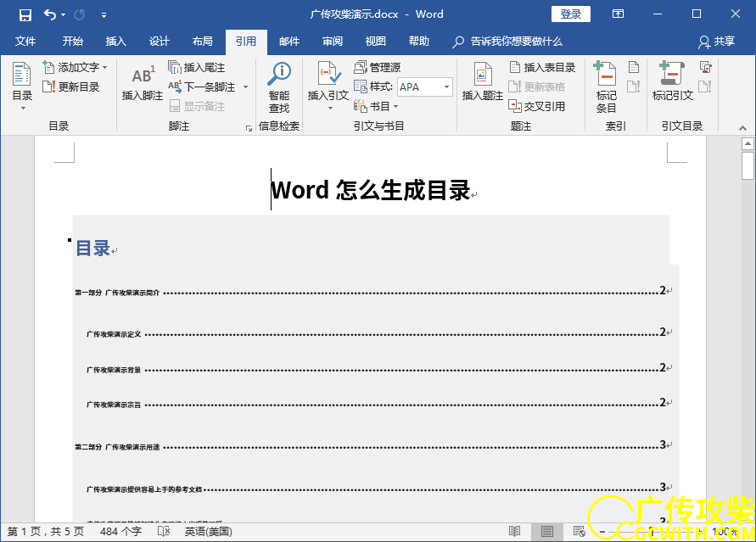Screen dimensions: 756x542
Task: Click the update index icon in 索引 group
Action: point(634,87)
